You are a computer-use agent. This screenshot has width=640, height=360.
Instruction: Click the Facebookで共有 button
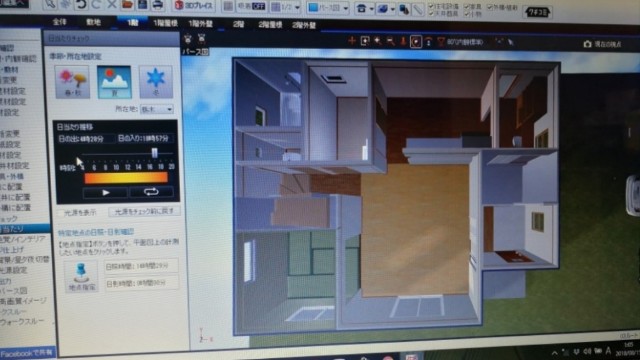point(27,352)
